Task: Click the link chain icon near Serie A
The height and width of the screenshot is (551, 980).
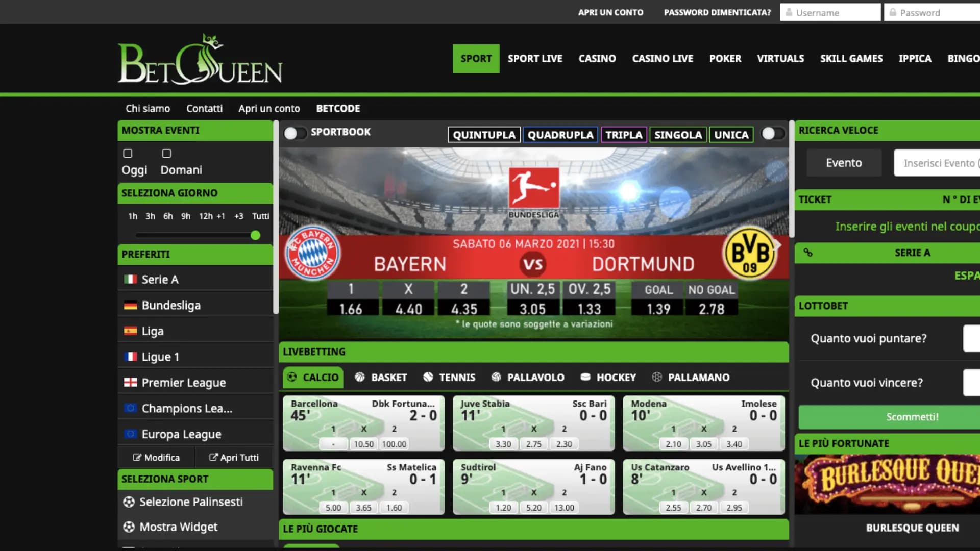Action: [x=808, y=253]
